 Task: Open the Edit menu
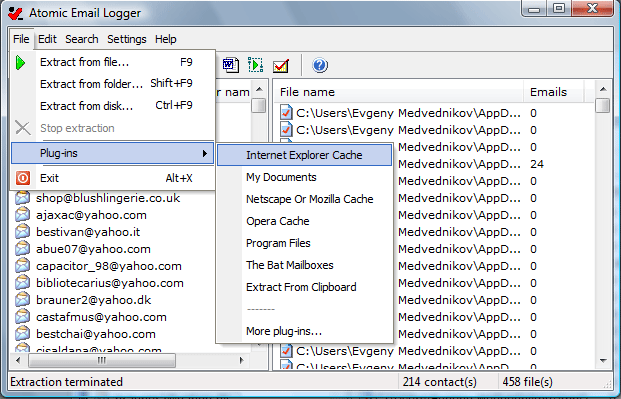(47, 39)
